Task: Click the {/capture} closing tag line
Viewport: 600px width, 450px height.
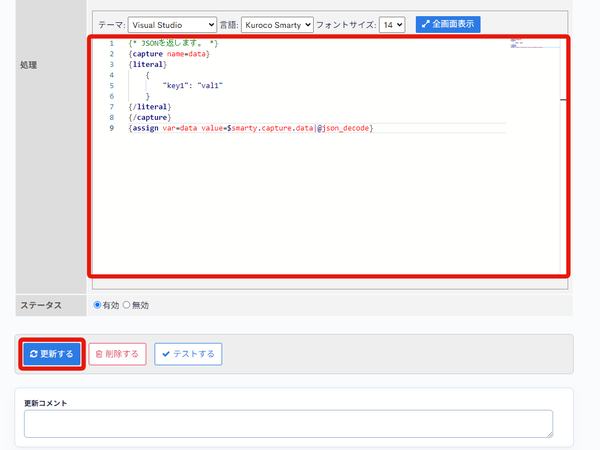Action: click(150, 117)
